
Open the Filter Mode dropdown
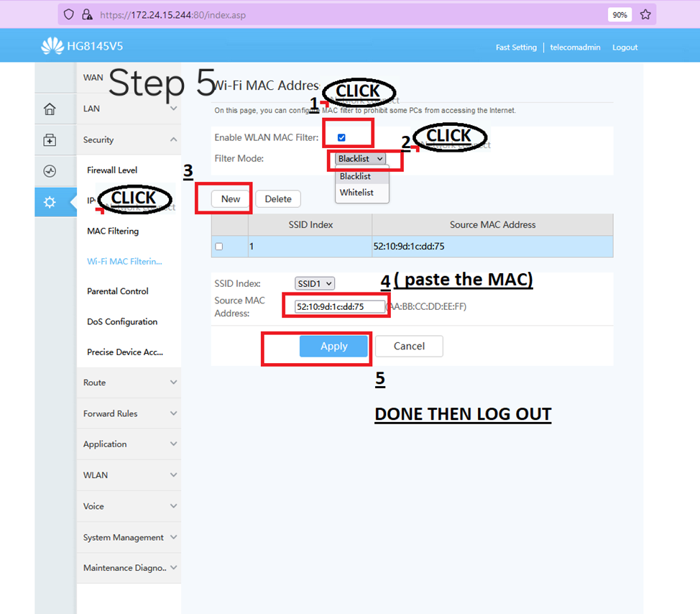point(360,158)
